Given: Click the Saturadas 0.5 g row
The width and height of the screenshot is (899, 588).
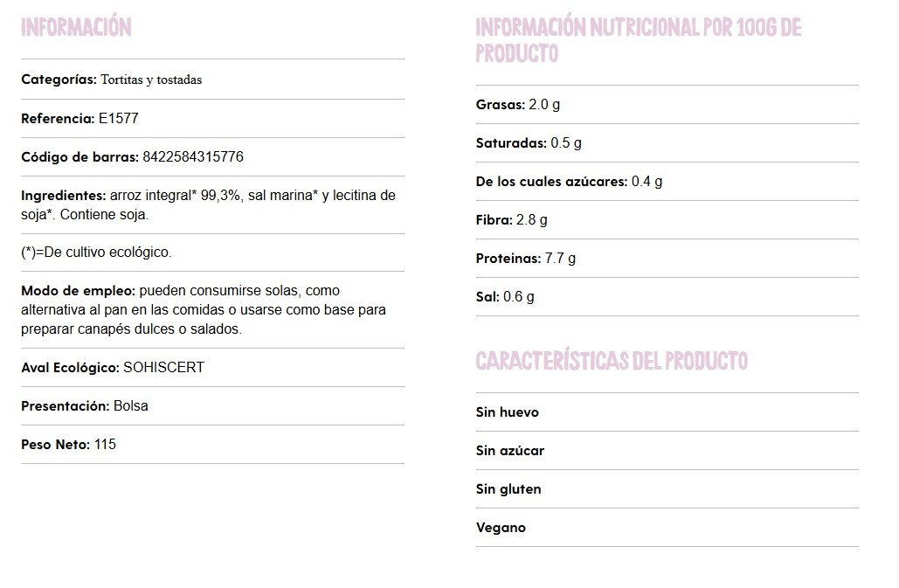Looking at the screenshot, I should point(529,143).
